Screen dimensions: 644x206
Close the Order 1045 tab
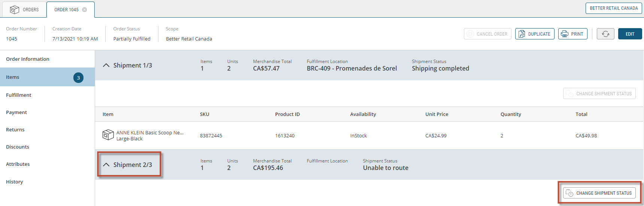(x=85, y=10)
